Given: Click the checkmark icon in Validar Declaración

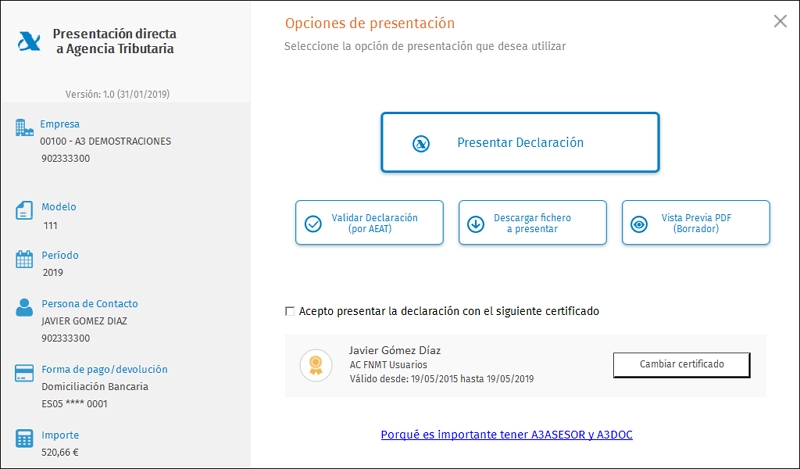Looking at the screenshot, I should click(x=313, y=224).
